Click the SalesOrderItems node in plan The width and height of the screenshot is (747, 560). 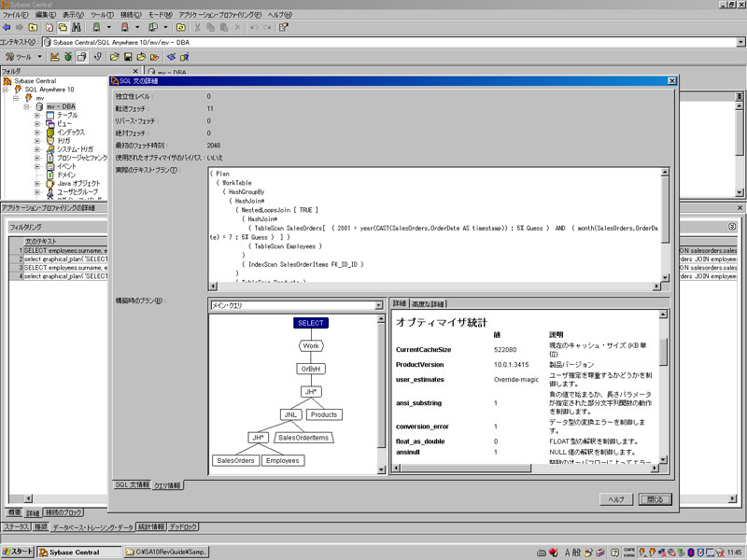click(x=303, y=438)
